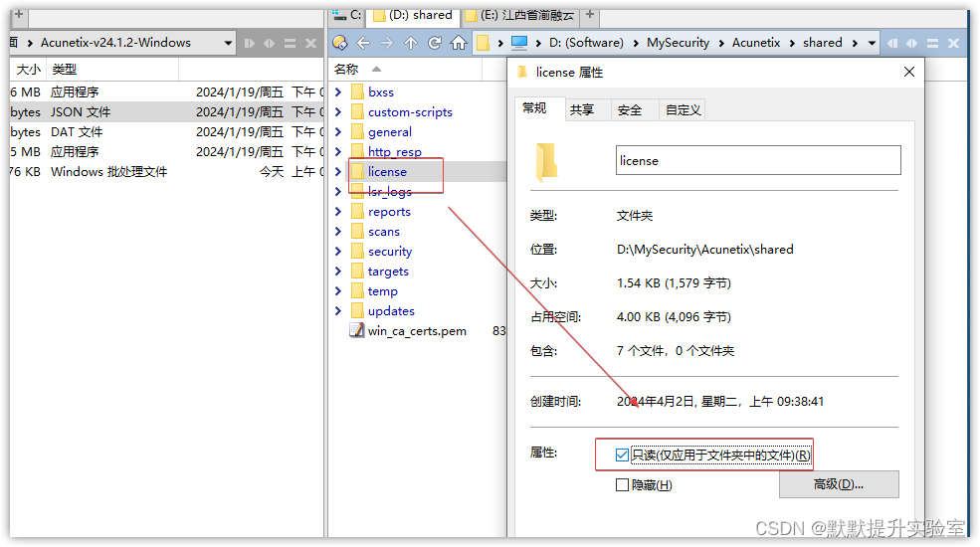Refresh the shared folder view
The image size is (980, 547).
click(435, 43)
